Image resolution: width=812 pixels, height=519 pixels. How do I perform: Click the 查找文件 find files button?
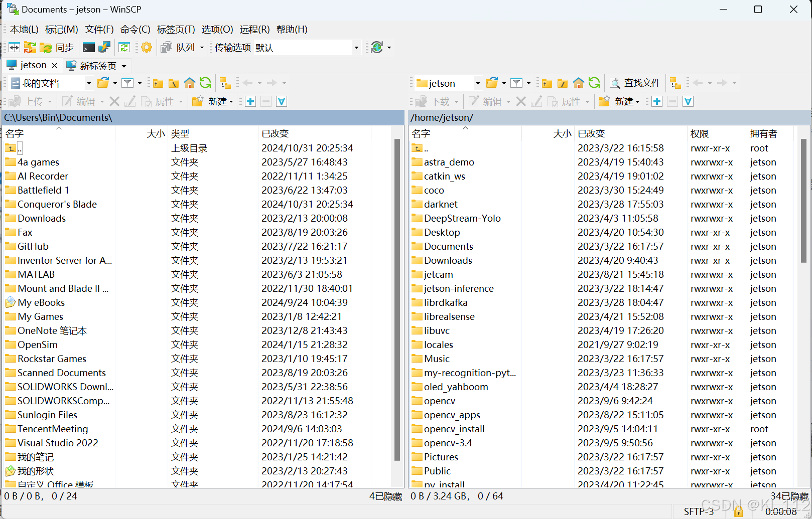point(635,83)
